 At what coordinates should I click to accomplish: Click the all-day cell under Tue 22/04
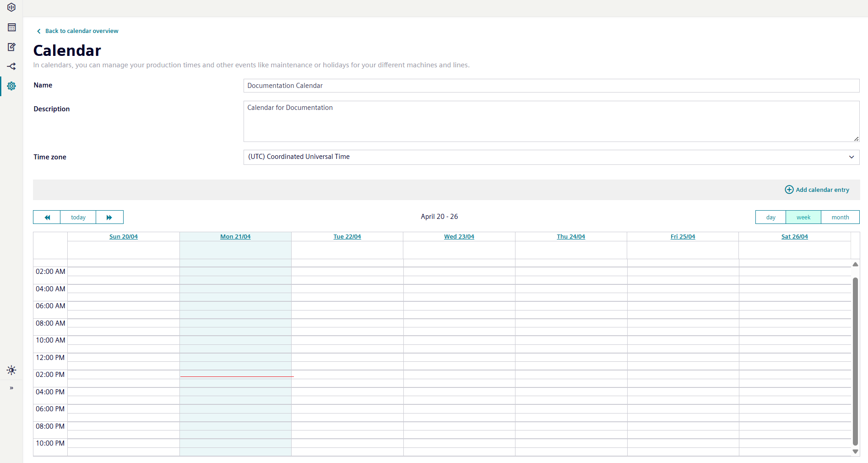347,250
